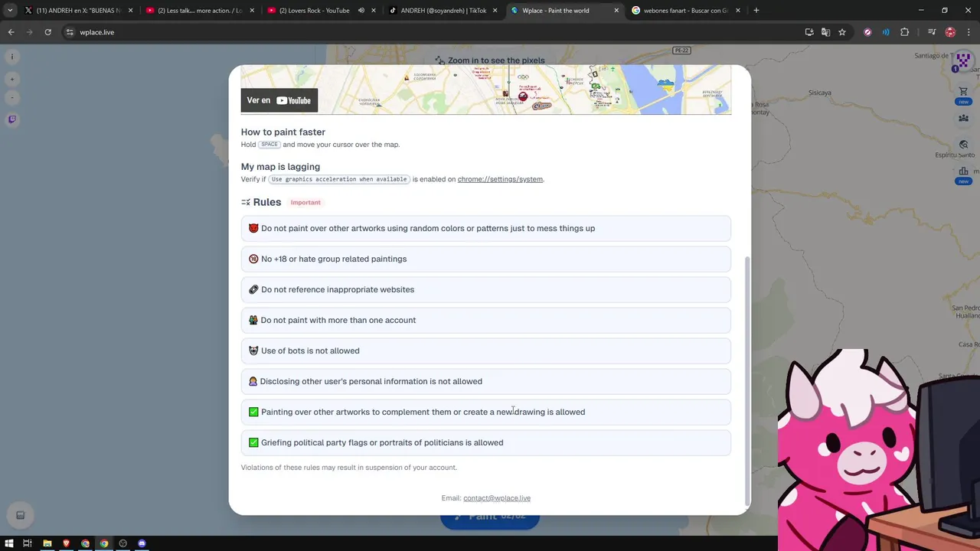Translate this page icon
This screenshot has width=980, height=551.
pos(825,32)
